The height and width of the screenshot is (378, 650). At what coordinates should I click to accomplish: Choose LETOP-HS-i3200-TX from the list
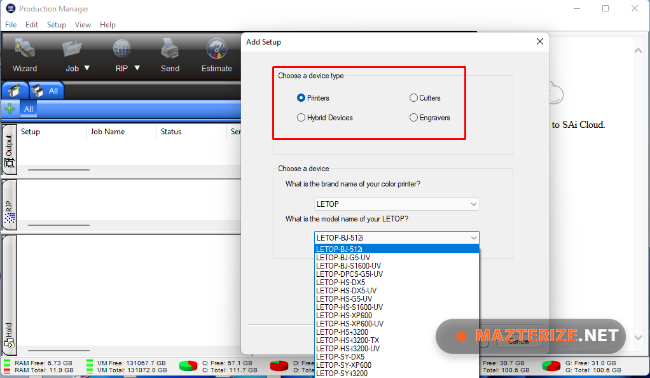pos(397,340)
